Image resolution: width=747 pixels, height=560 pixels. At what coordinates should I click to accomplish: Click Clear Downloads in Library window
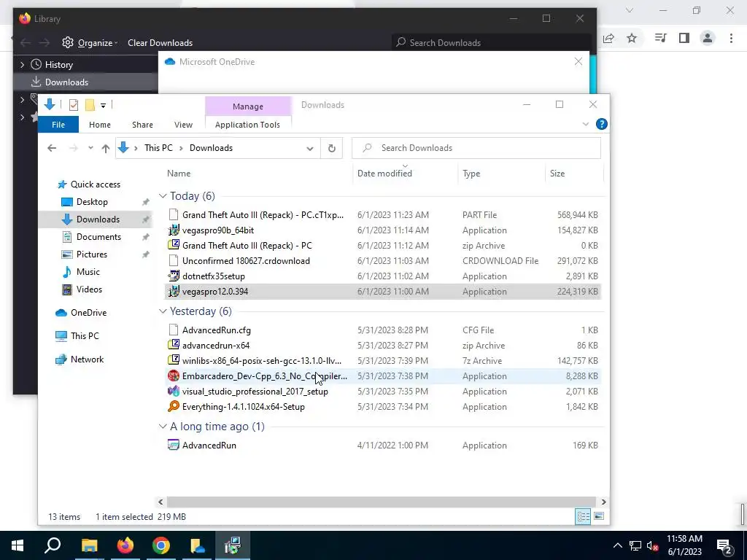click(160, 43)
